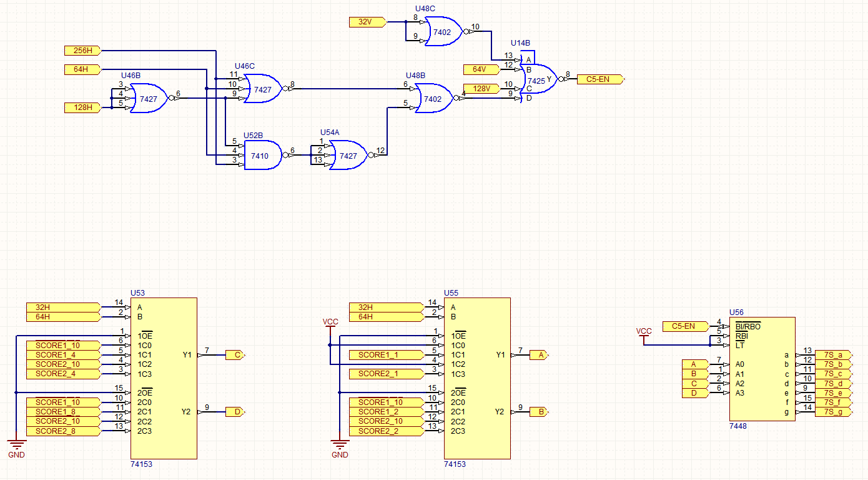Click the U14B designator label
The height and width of the screenshot is (480, 868).
coord(520,43)
